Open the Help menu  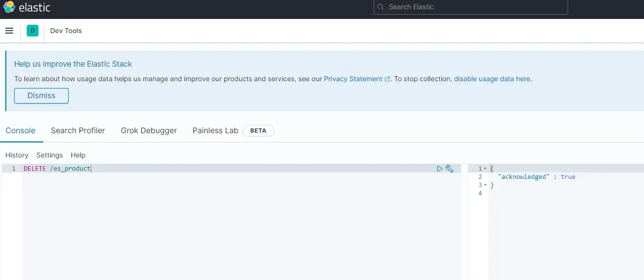click(x=78, y=155)
